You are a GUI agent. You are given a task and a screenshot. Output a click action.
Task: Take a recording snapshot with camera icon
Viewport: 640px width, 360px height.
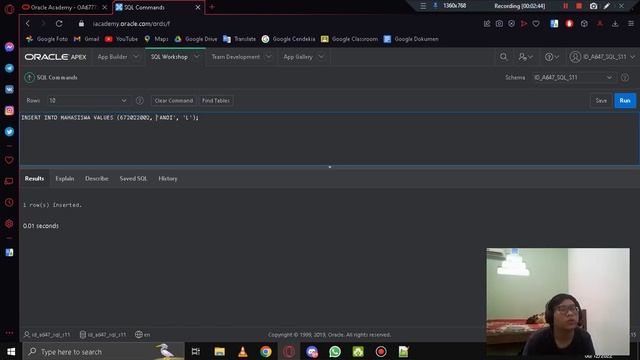(x=593, y=6)
